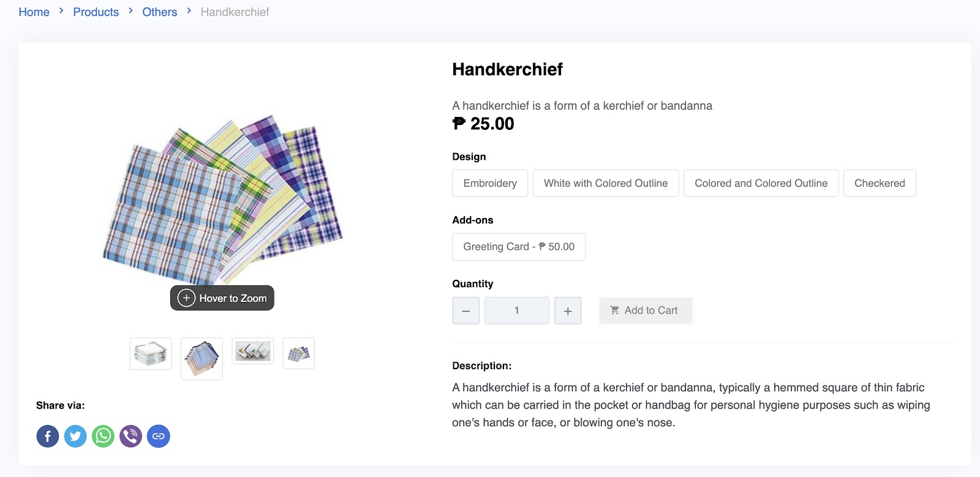This screenshot has width=980, height=477.
Task: Decrease the quantity with the minus button
Action: coord(466,310)
